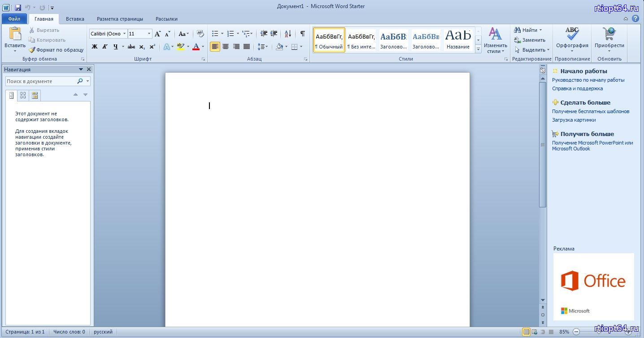Image resolution: width=644 pixels, height=338 pixels.
Task: Click Найти find button
Action: pyautogui.click(x=528, y=30)
